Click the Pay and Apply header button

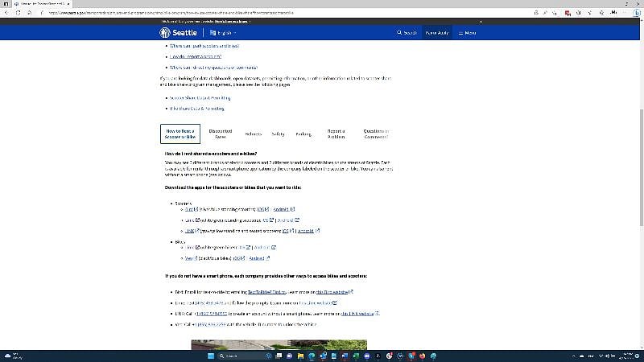click(x=436, y=33)
